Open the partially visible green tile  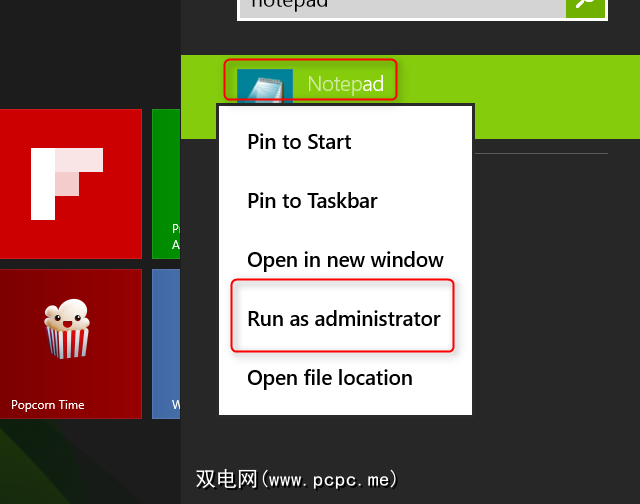pyautogui.click(x=166, y=184)
